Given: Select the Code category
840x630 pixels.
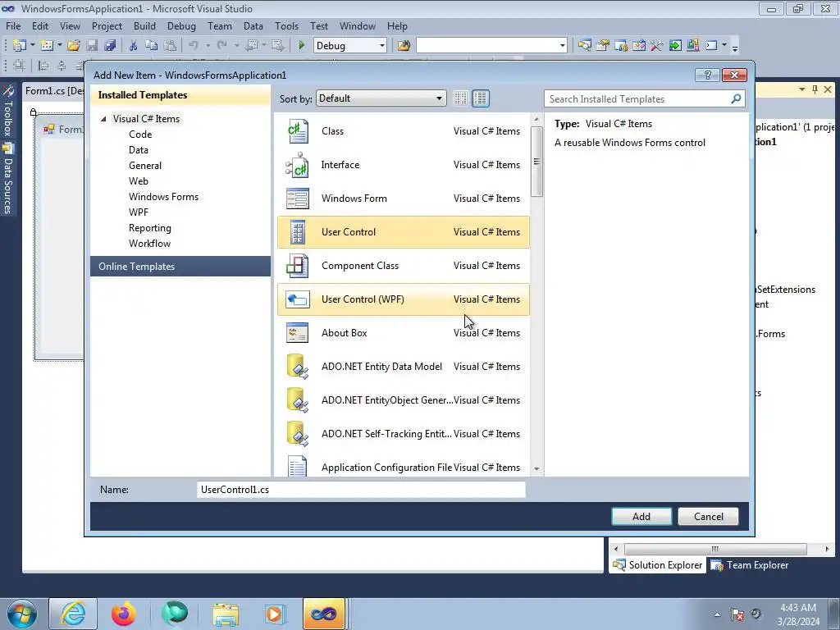Looking at the screenshot, I should (x=140, y=135).
